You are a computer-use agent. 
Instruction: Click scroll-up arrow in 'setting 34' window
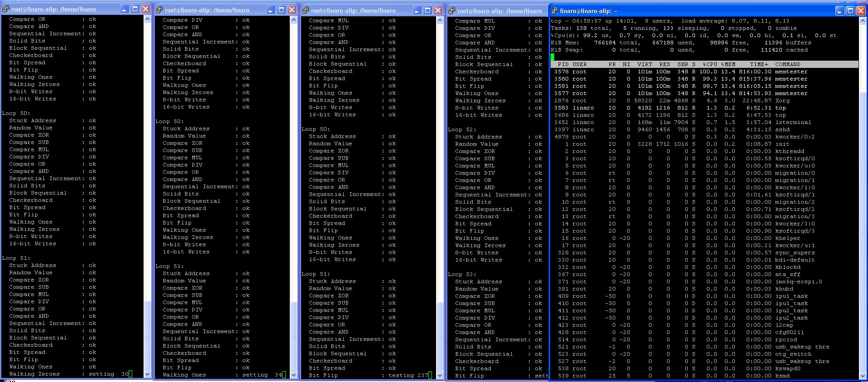tap(293, 20)
